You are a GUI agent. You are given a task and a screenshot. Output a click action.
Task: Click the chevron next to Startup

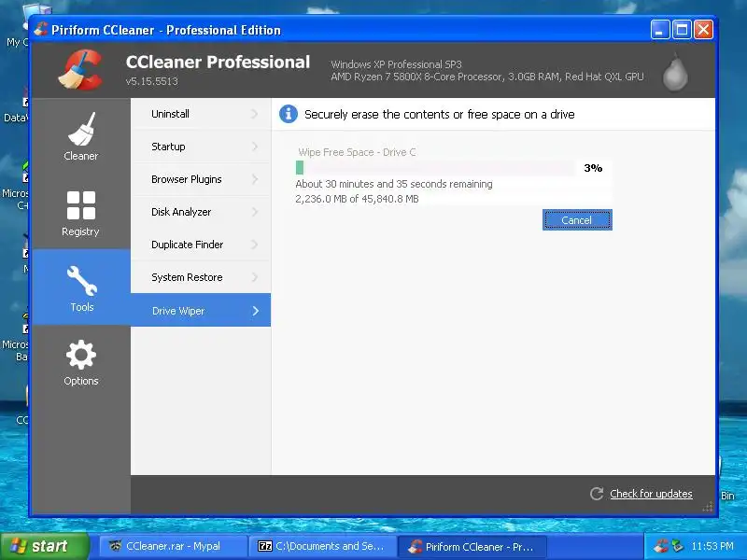pos(255,147)
